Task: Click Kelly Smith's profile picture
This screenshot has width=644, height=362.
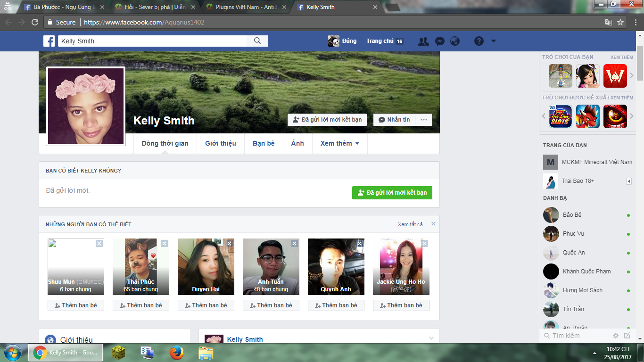Action: [x=86, y=107]
